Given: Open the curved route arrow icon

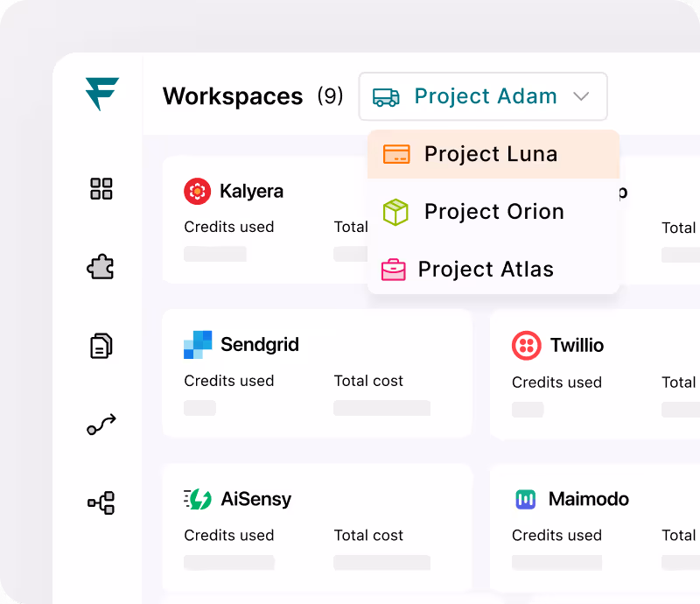Looking at the screenshot, I should tap(101, 425).
